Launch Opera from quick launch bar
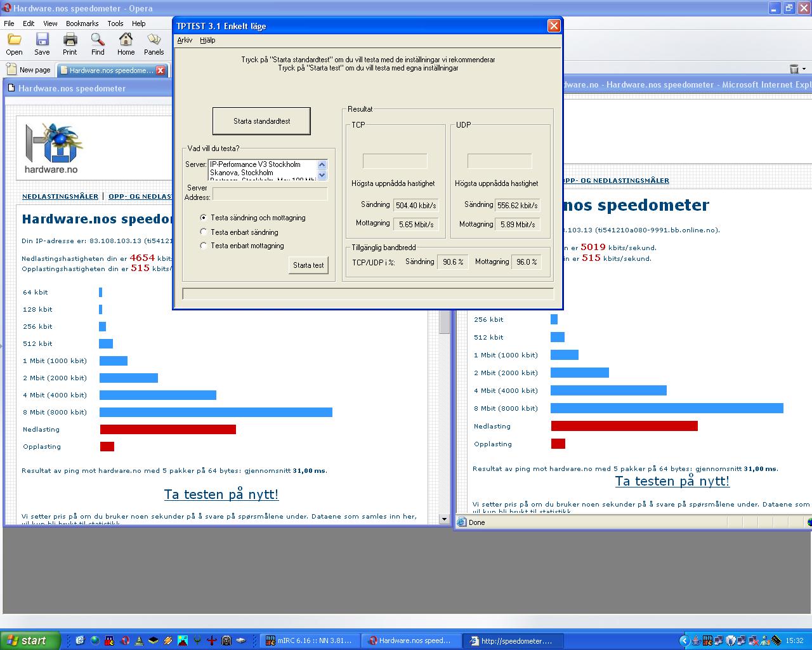The height and width of the screenshot is (650, 812). [126, 640]
